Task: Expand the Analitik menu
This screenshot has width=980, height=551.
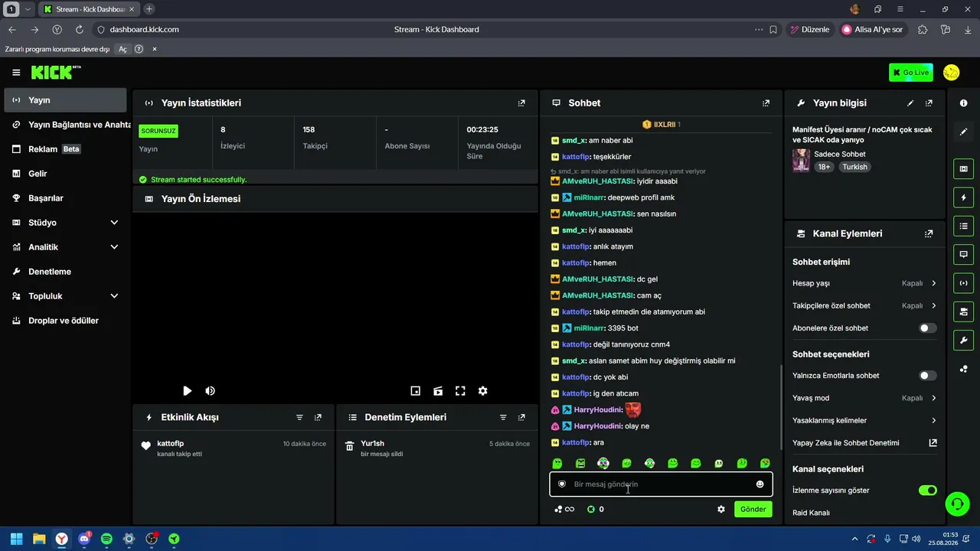Action: click(114, 247)
